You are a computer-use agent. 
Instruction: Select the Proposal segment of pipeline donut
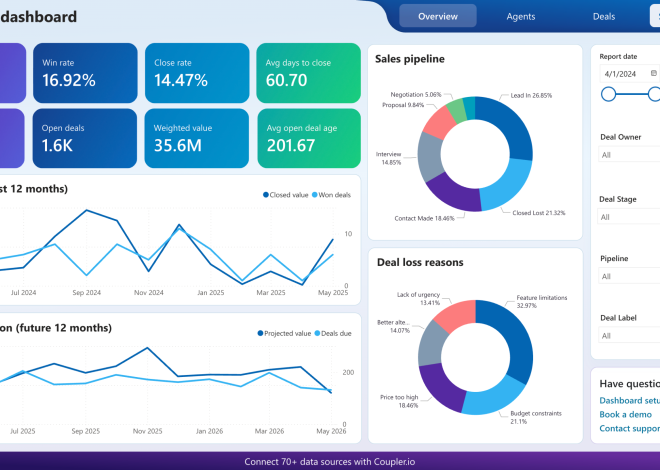pos(439,122)
